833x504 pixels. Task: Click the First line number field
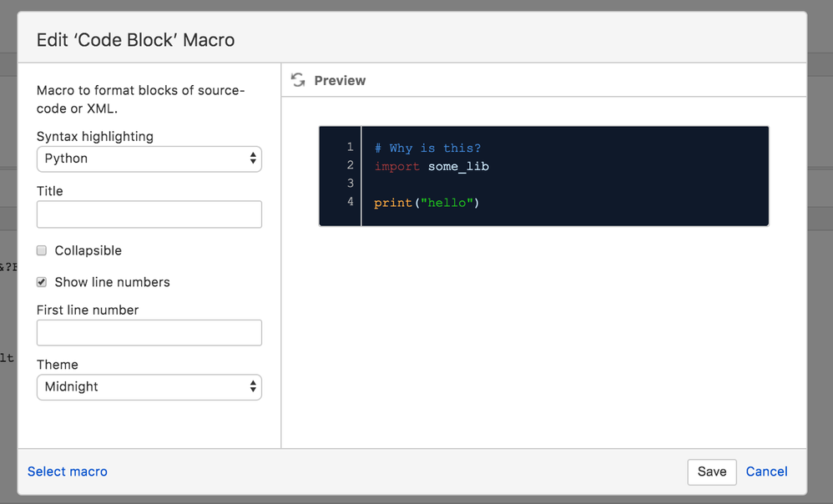[x=149, y=332]
